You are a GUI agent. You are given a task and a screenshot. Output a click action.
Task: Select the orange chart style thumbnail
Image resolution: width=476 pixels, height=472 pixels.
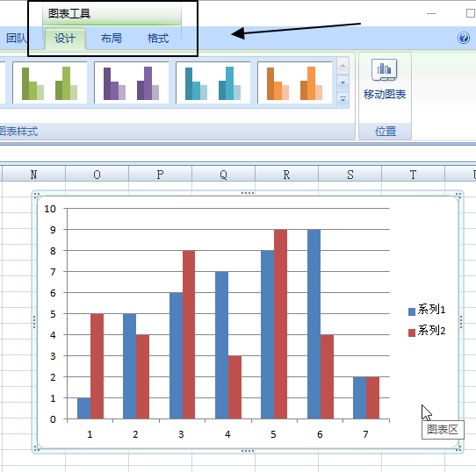pos(294,82)
